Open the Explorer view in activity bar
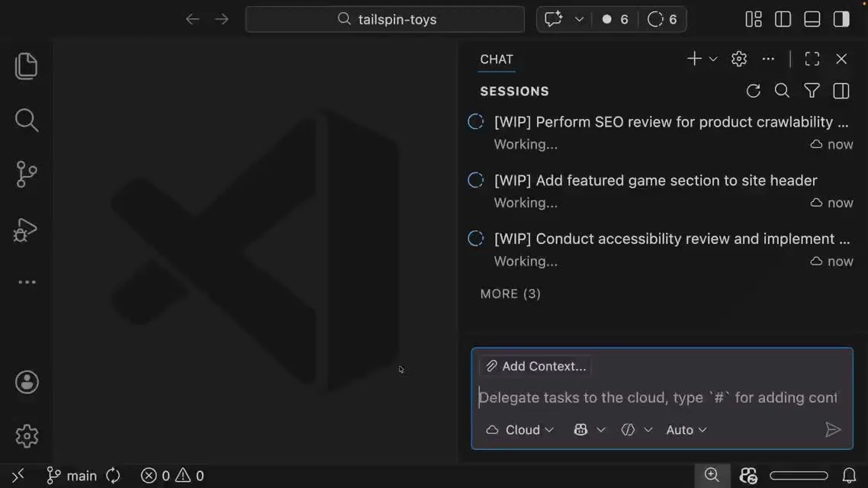The image size is (868, 488). (26, 66)
